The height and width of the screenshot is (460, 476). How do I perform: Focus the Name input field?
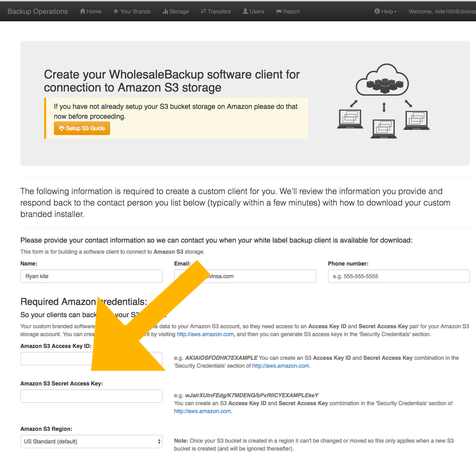[x=91, y=276]
